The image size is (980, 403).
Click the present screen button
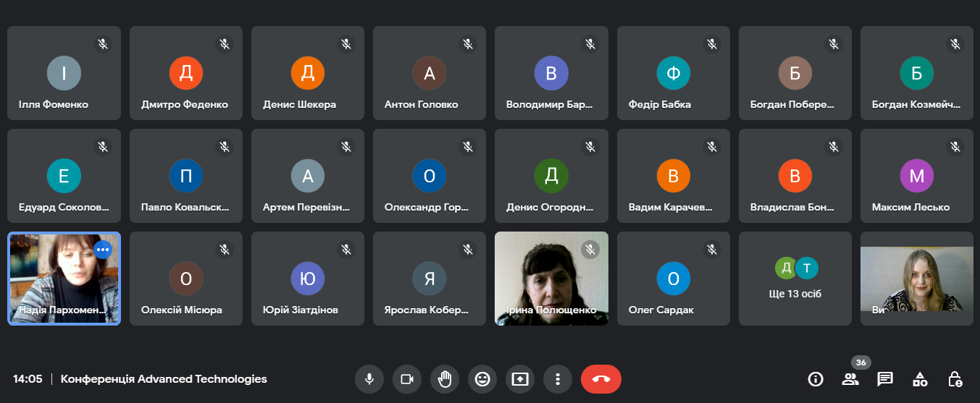click(520, 378)
